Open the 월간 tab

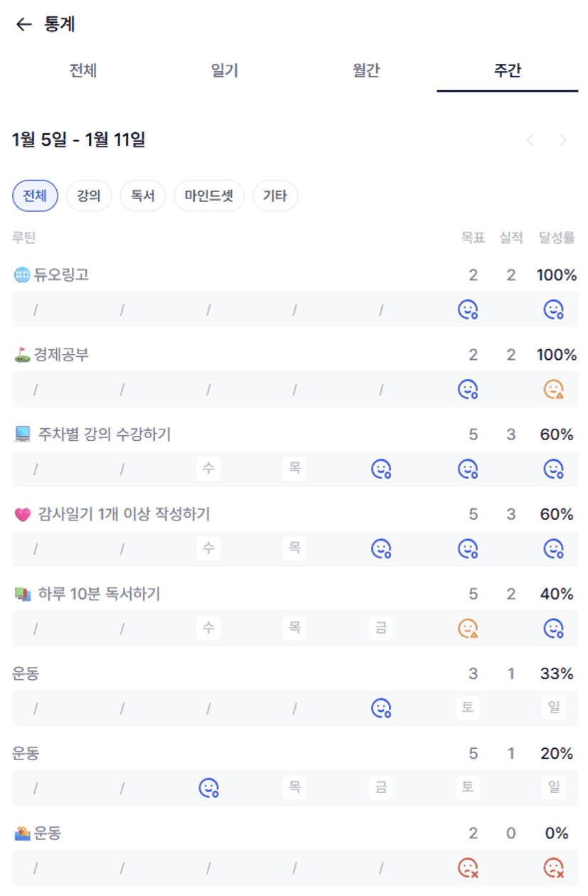tap(366, 70)
